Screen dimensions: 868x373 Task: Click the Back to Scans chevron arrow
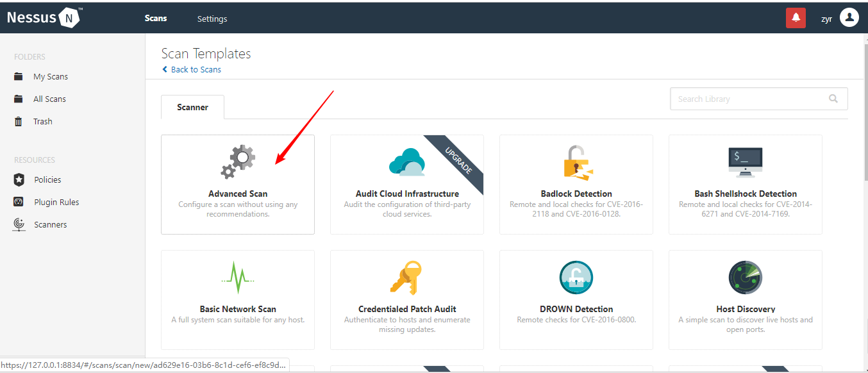point(165,69)
